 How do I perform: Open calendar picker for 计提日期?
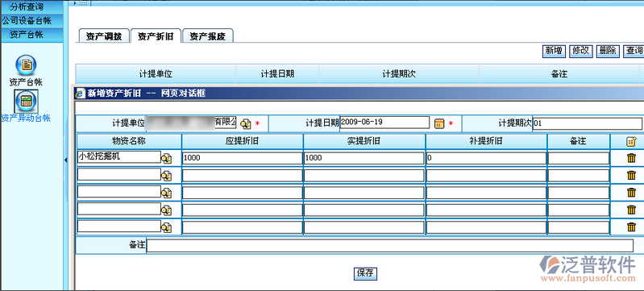pos(439,123)
